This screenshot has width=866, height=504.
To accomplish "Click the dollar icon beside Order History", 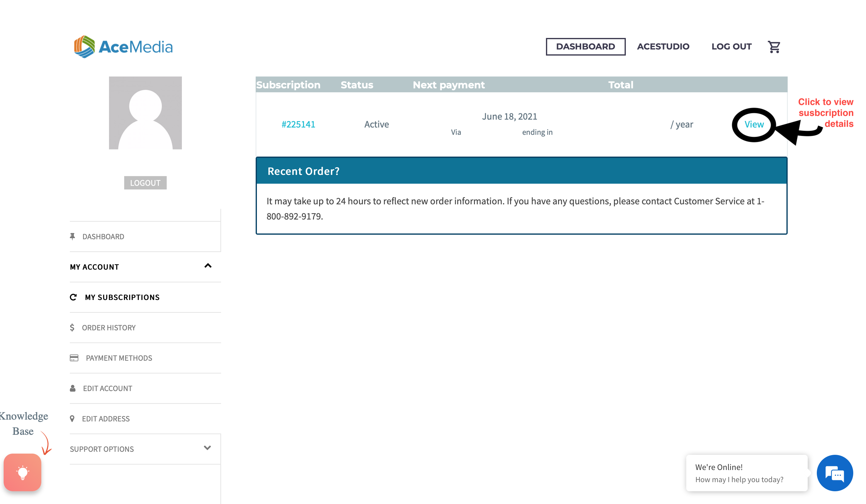I will [72, 327].
